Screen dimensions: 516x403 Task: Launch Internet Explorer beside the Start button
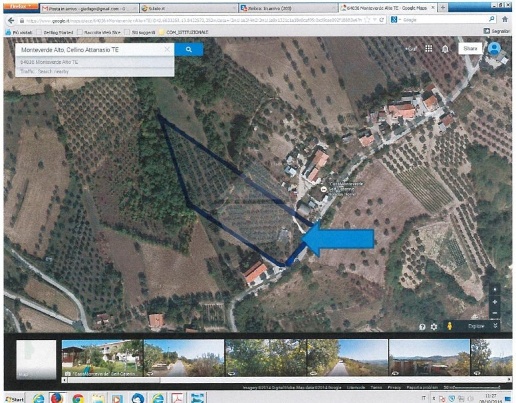pos(38,398)
